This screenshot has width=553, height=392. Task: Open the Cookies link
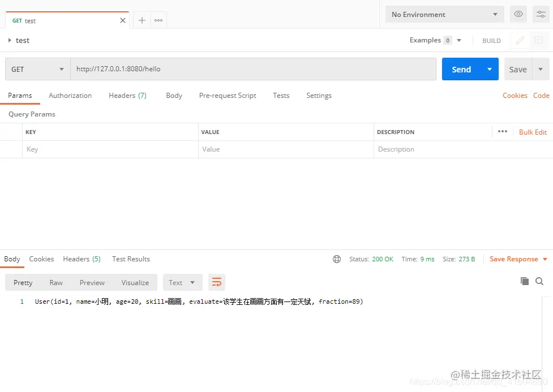[515, 96]
